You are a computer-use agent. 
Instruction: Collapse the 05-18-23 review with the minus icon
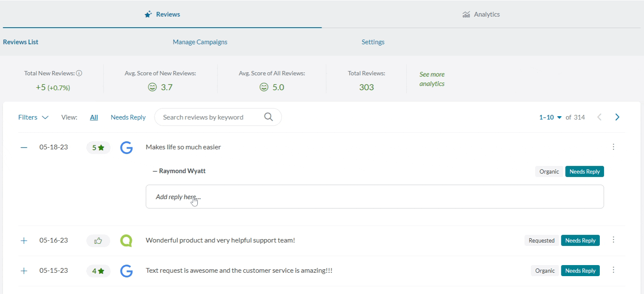(24, 147)
